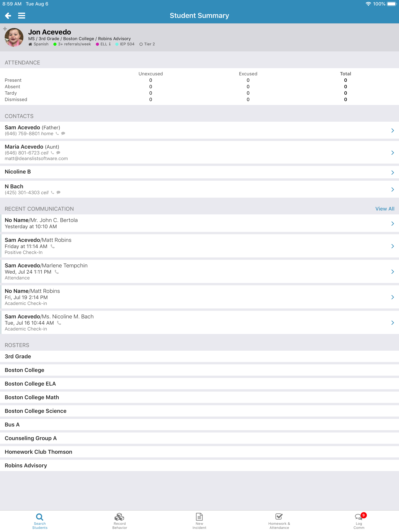Call Sam Acevedo's home phone icon
The image size is (399, 532).
point(57,133)
